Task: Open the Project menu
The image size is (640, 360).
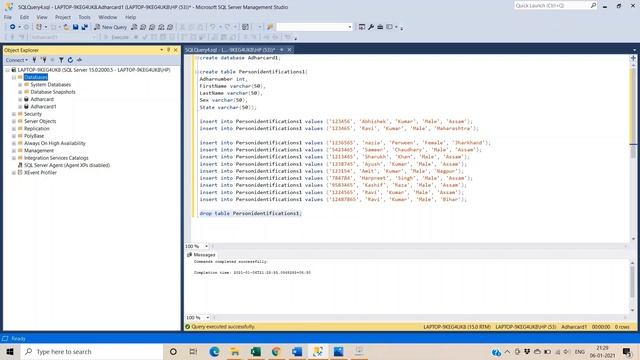Action: tap(63, 17)
